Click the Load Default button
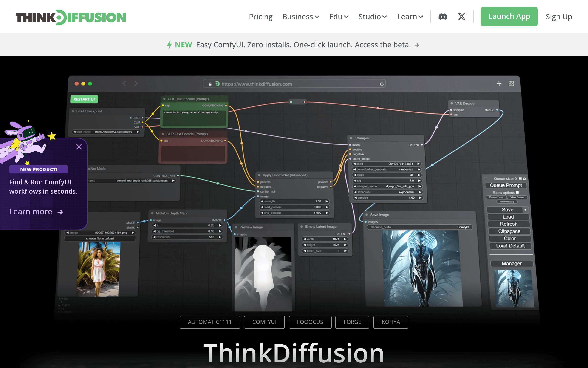588x368 pixels. coord(510,246)
